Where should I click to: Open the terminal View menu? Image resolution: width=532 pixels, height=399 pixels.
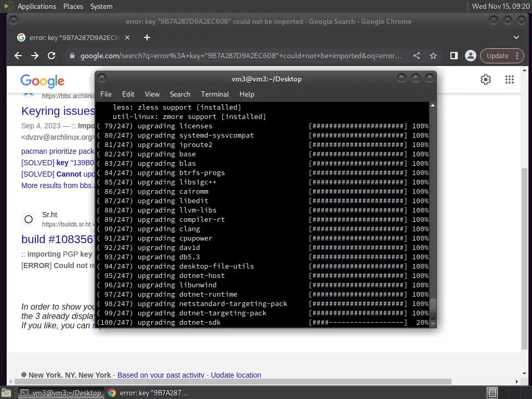pyautogui.click(x=152, y=95)
